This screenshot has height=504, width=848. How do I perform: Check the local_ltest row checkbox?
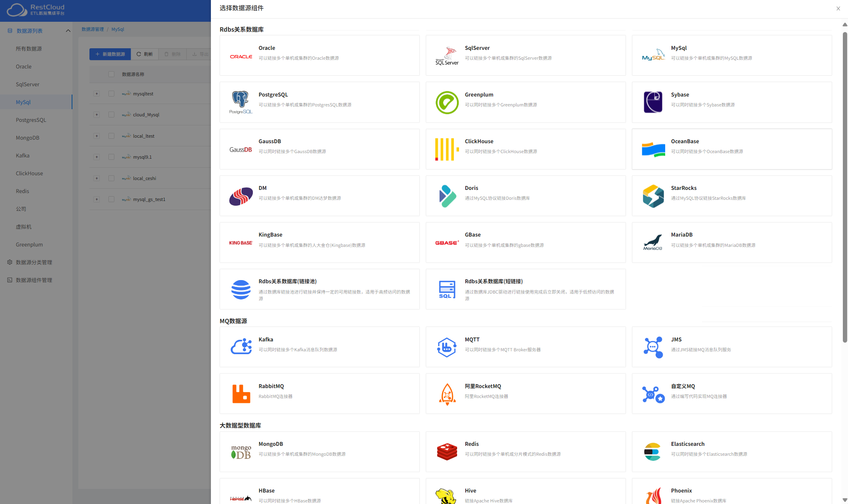pyautogui.click(x=111, y=136)
